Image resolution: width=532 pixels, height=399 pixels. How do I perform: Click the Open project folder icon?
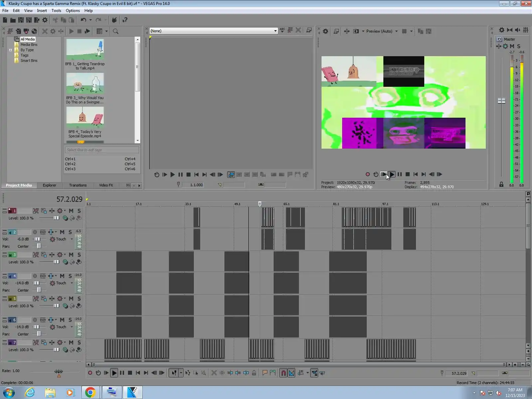point(13,20)
